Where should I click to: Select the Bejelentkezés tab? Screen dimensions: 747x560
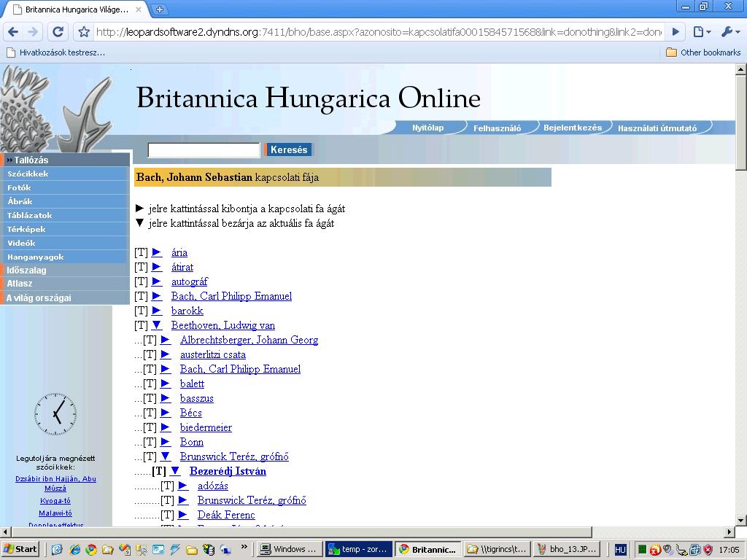(572, 128)
